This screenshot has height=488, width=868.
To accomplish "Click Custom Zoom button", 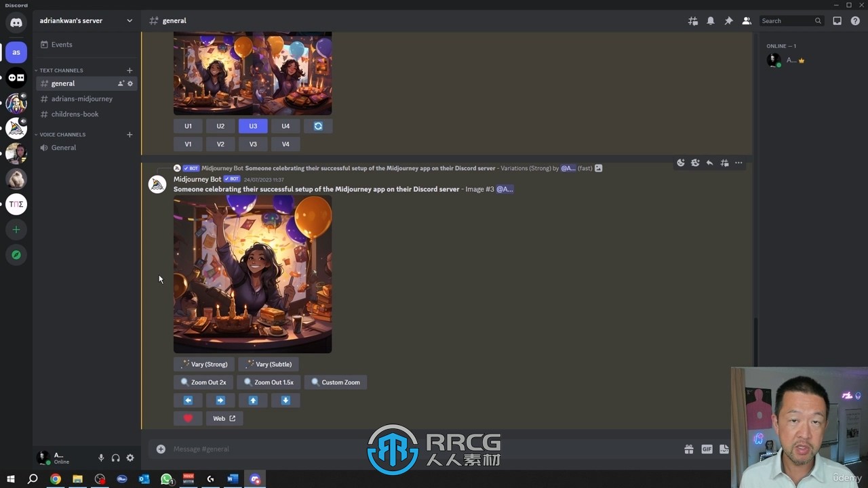I will click(x=336, y=382).
